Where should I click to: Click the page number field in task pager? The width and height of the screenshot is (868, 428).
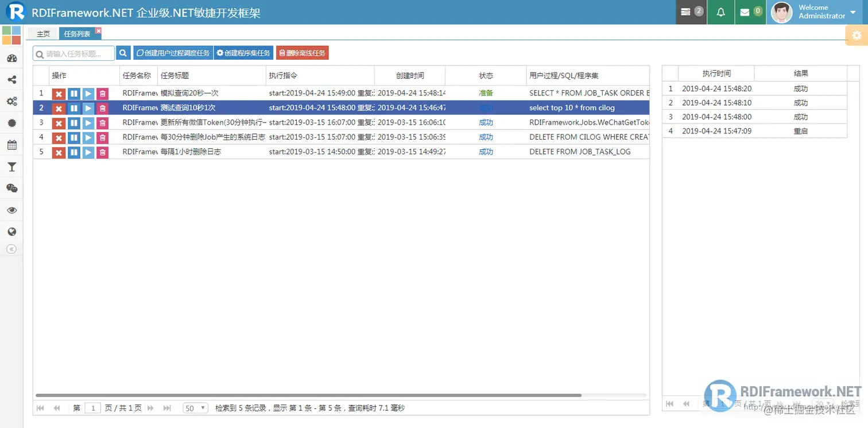pyautogui.click(x=92, y=408)
